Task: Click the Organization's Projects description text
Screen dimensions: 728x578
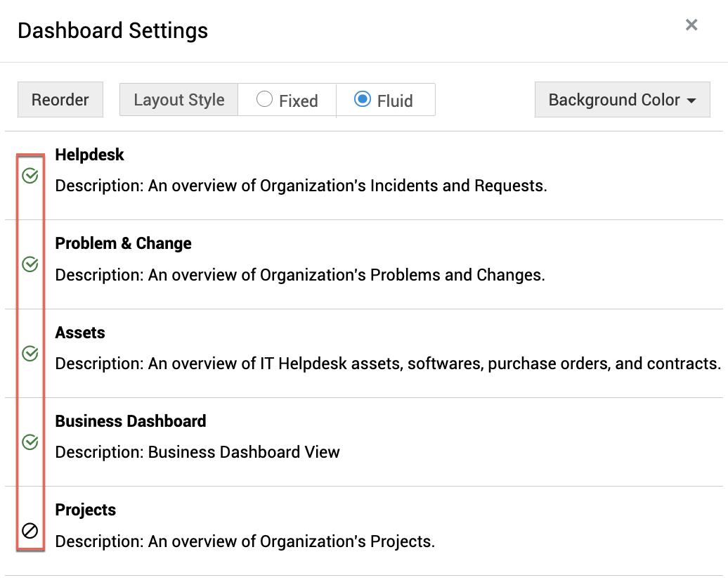Action: click(245, 541)
